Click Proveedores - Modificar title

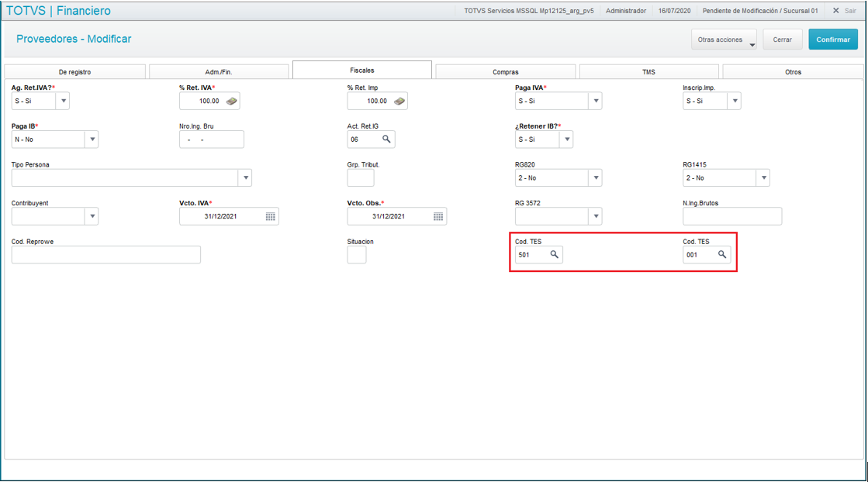point(74,40)
